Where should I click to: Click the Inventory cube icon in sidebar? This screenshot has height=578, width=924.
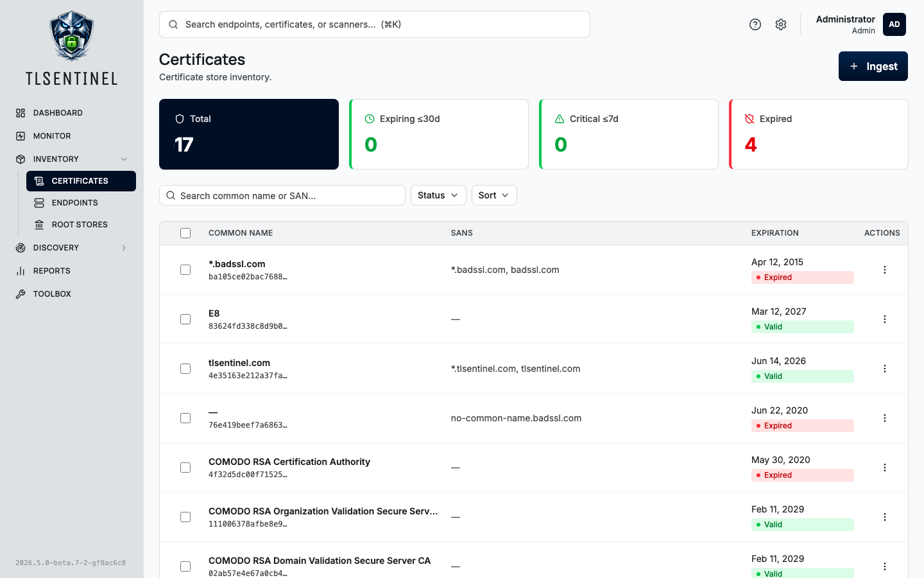[21, 159]
